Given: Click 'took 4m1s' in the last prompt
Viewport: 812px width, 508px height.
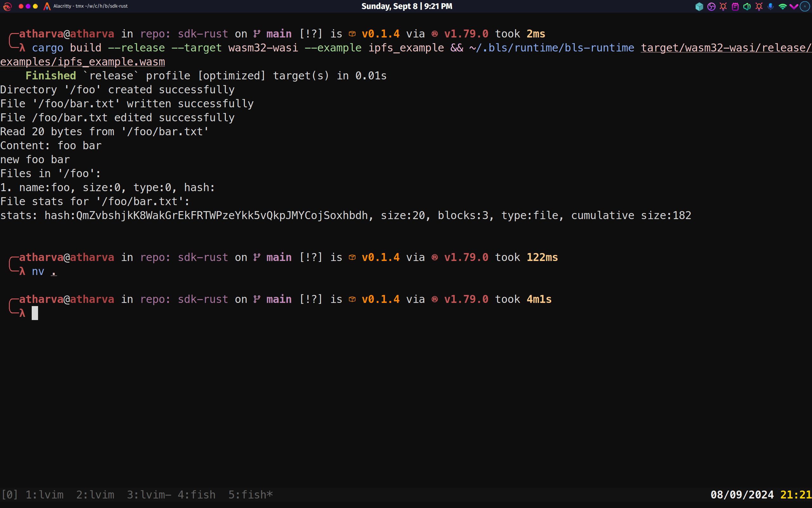Looking at the screenshot, I should [x=523, y=299].
